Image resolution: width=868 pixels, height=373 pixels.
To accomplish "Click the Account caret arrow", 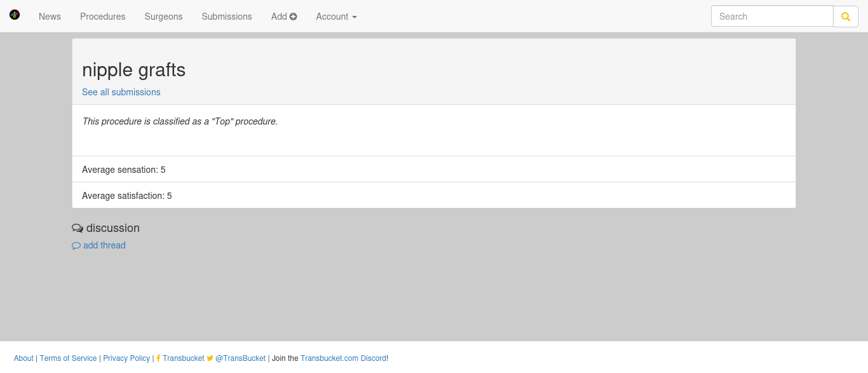I will click(355, 17).
